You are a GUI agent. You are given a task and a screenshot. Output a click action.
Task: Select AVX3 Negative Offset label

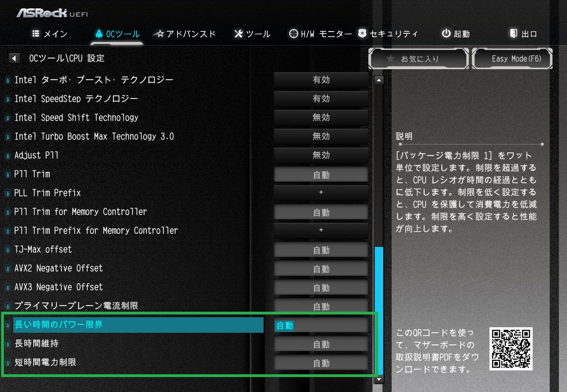[59, 287]
